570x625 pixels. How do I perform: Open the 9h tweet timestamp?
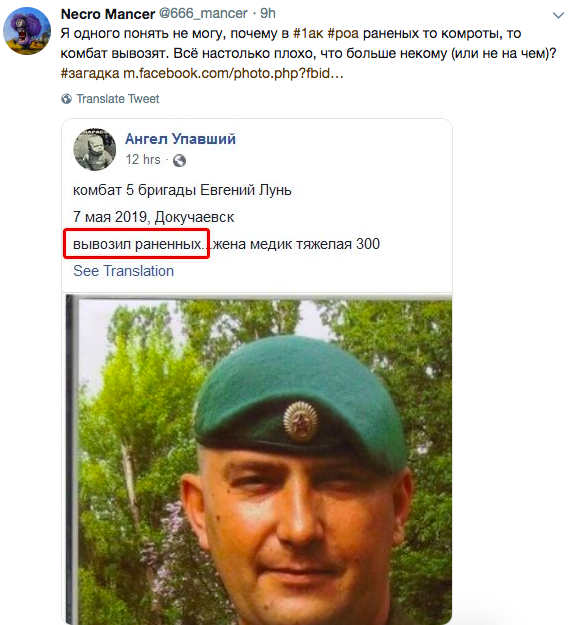coord(268,14)
